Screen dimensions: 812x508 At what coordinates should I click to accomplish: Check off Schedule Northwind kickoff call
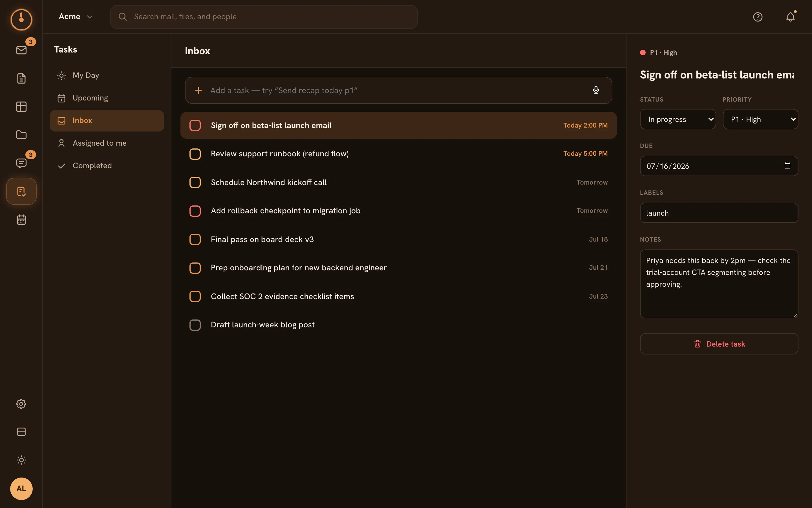(x=195, y=182)
